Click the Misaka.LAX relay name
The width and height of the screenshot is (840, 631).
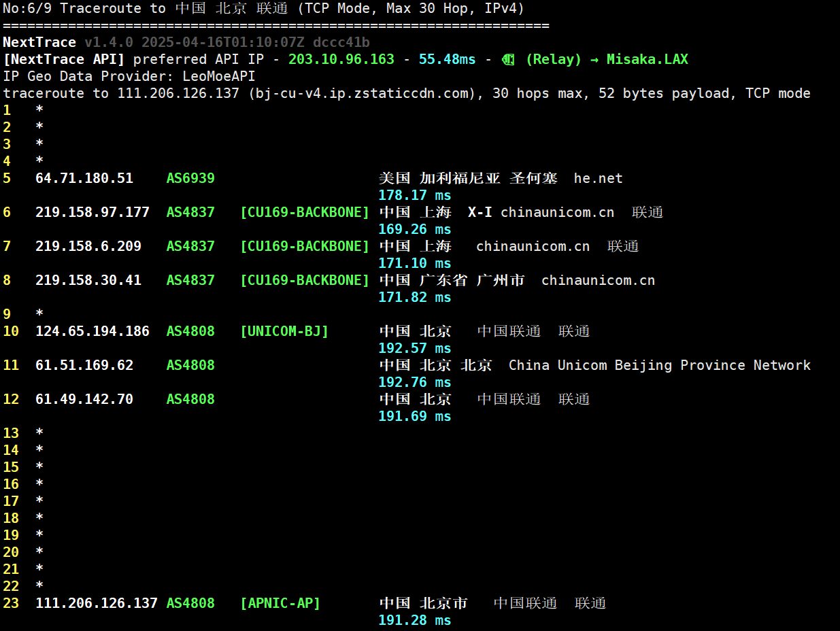tap(647, 59)
